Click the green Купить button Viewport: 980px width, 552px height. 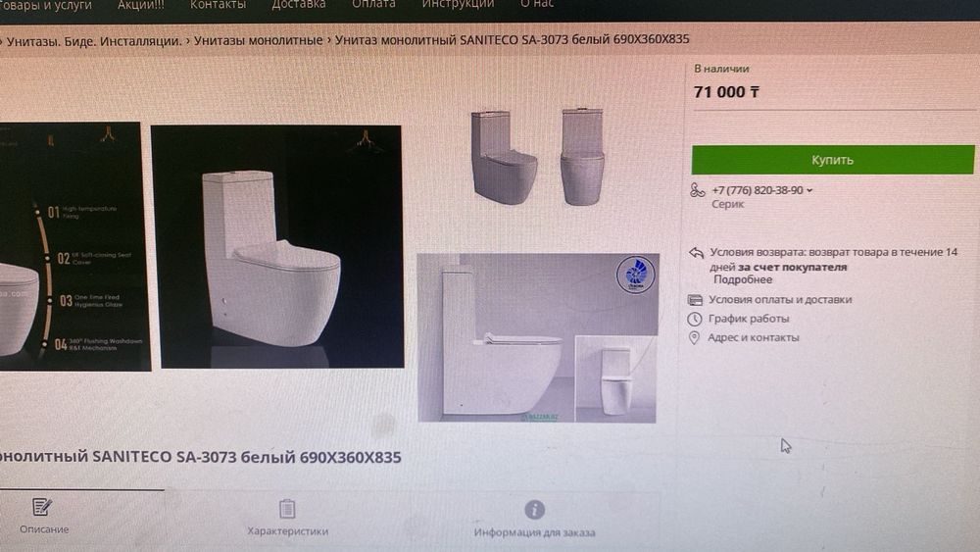pyautogui.click(x=832, y=160)
